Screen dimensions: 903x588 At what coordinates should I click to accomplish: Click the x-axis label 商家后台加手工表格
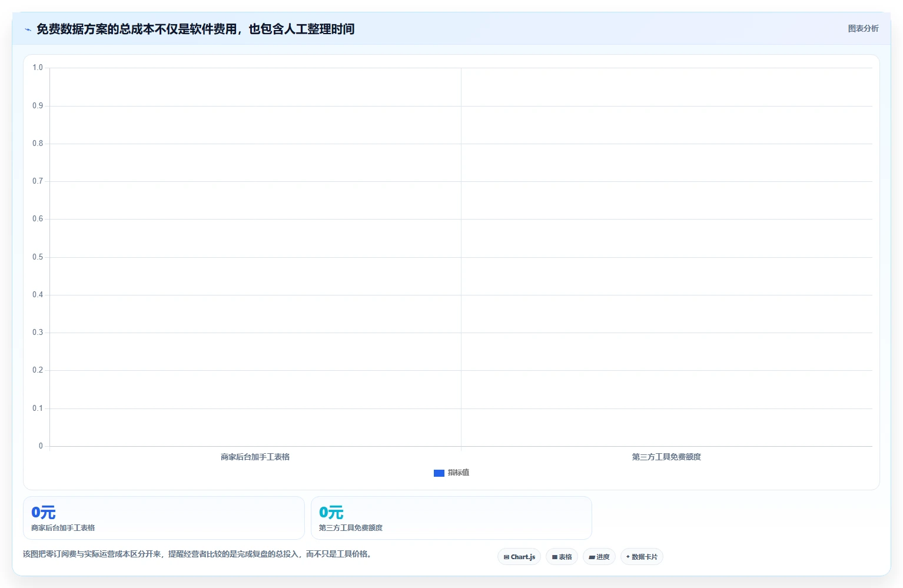pyautogui.click(x=255, y=457)
